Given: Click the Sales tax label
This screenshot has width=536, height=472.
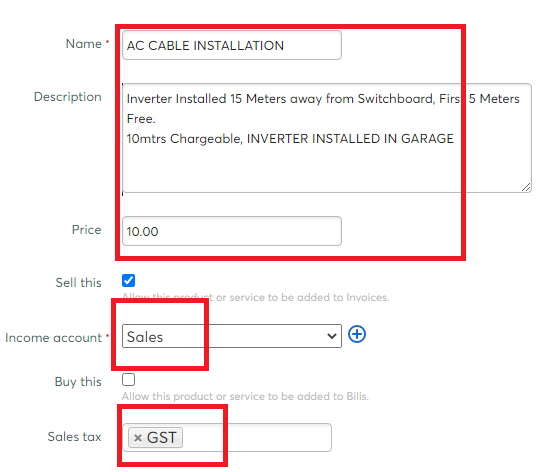Looking at the screenshot, I should 74,436.
